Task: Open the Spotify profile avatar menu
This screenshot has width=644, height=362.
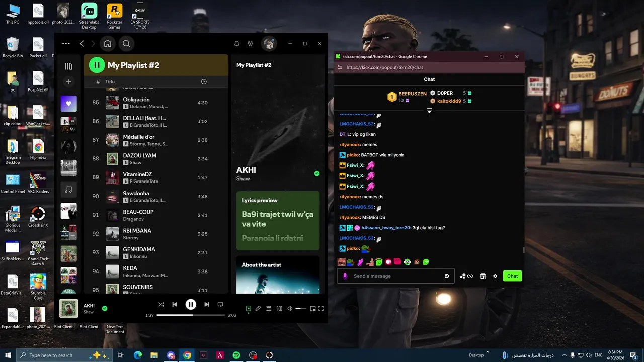Action: click(269, 44)
